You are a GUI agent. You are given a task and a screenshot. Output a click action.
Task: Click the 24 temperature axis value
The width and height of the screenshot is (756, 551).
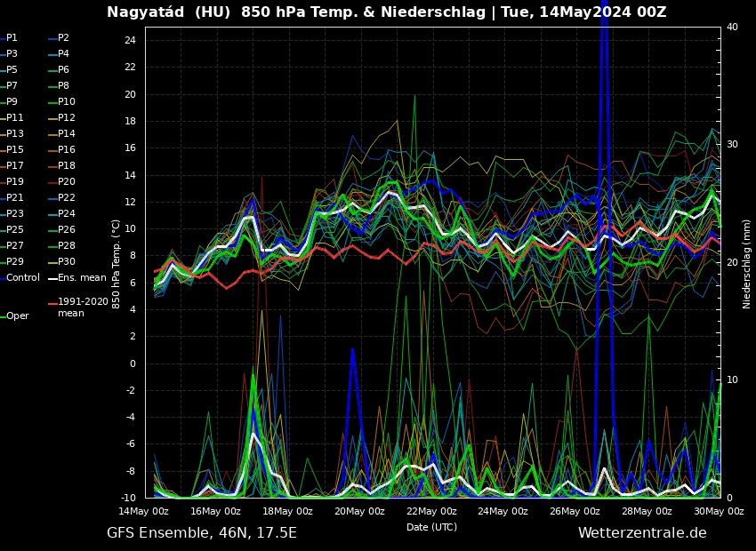pos(130,41)
